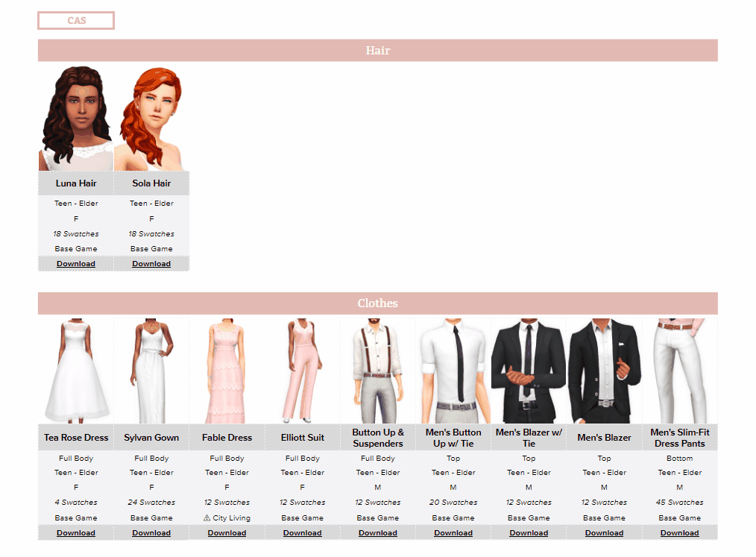The width and height of the screenshot is (756, 557).
Task: Select the Sylvan Gown image
Action: (x=151, y=371)
